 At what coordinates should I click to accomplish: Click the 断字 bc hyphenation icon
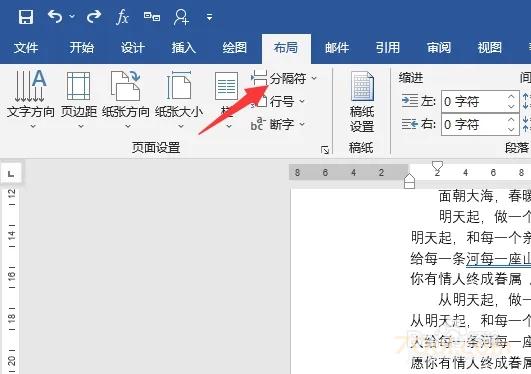tap(258, 124)
